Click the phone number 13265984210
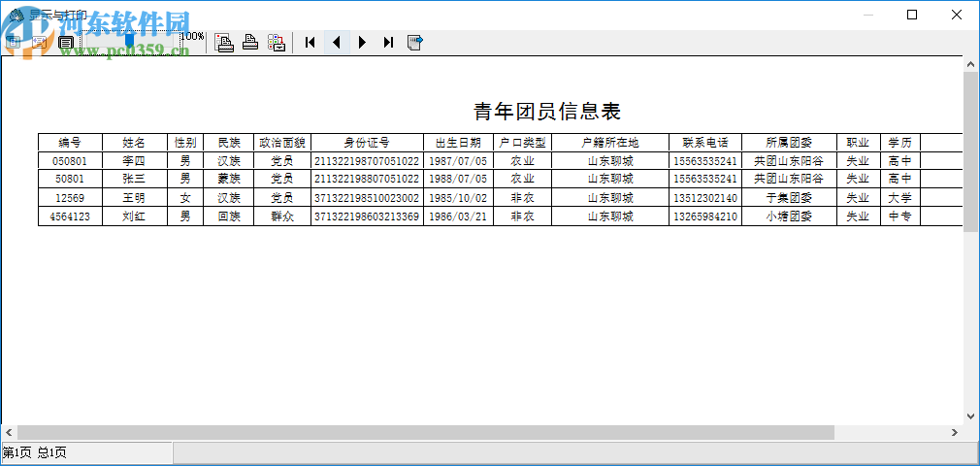Screen dimensions: 980x466 click(705, 217)
